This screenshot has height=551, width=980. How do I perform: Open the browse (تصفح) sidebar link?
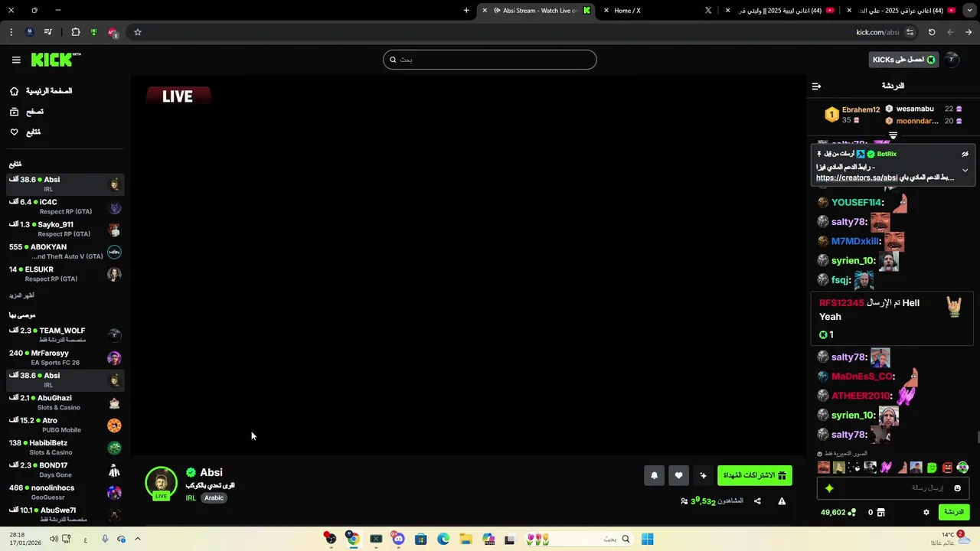[x=27, y=112]
